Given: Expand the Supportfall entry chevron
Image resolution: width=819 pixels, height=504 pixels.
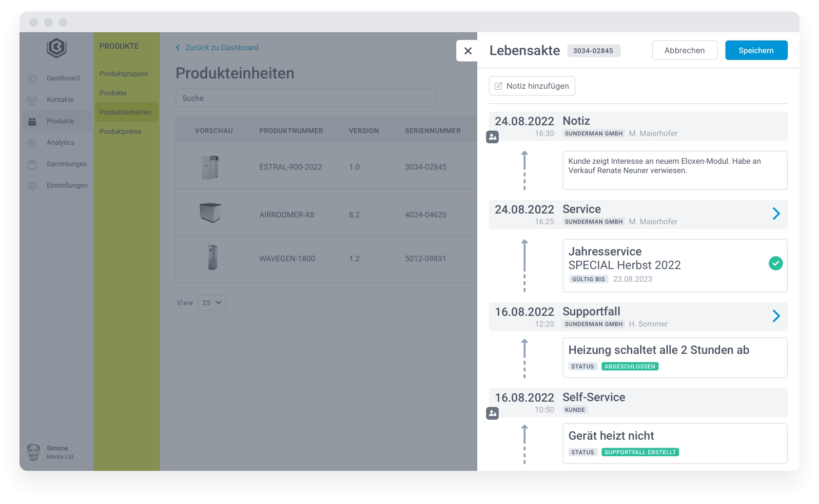Looking at the screenshot, I should [x=776, y=316].
